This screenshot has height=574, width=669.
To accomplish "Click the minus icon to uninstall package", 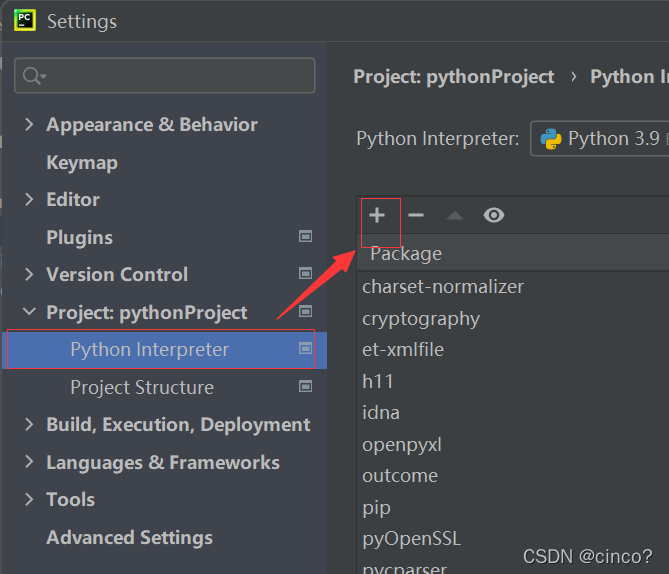I will (x=416, y=215).
